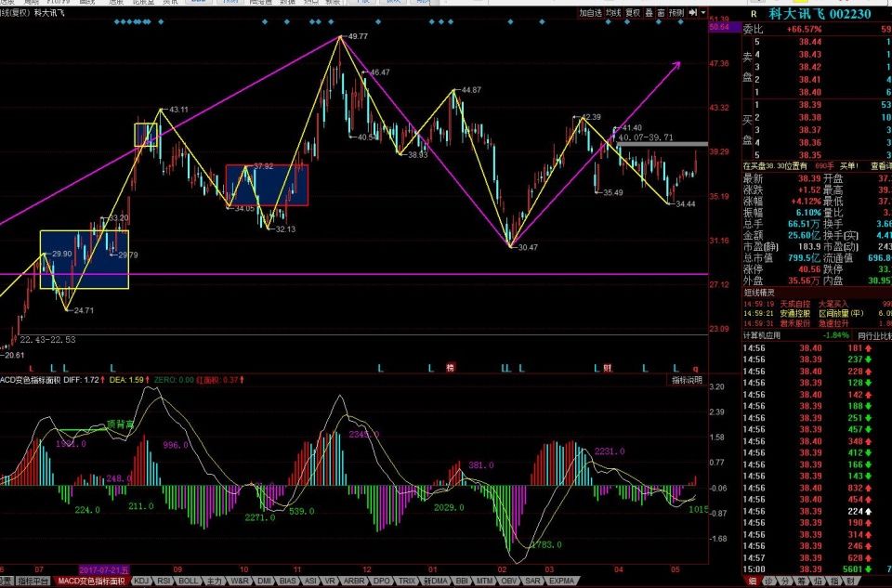Click the lowercase q marker below chart
This screenshot has height=588, width=892.
[x=695, y=368]
